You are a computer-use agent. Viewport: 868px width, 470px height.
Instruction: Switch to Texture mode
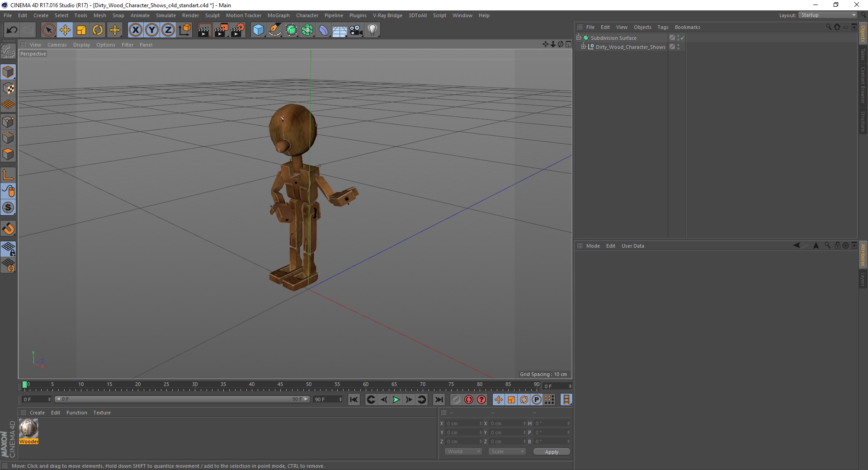[8, 89]
